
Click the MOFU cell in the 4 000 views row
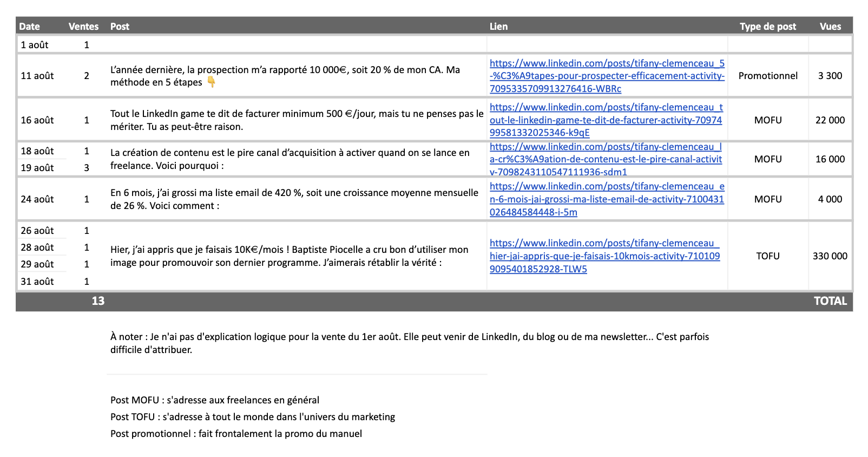[x=768, y=199]
